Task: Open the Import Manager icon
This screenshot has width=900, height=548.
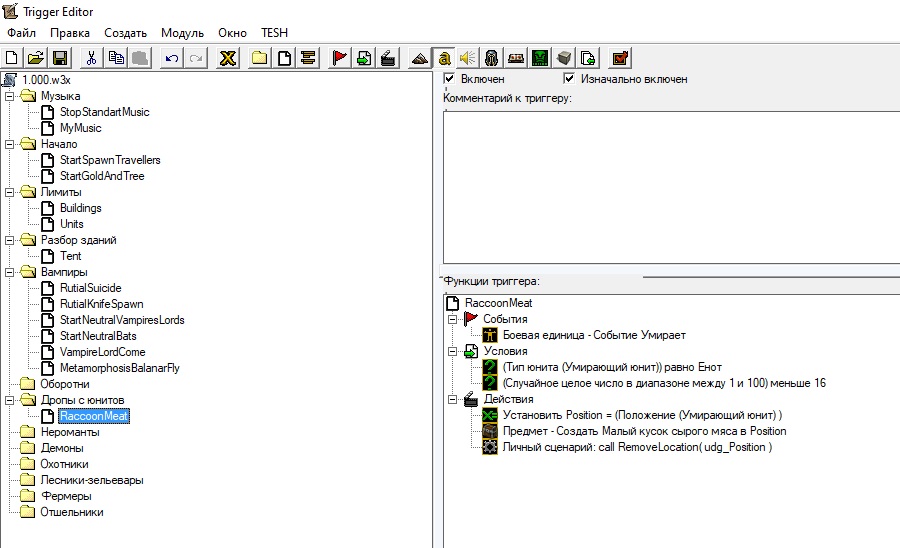Action: pyautogui.click(x=588, y=58)
